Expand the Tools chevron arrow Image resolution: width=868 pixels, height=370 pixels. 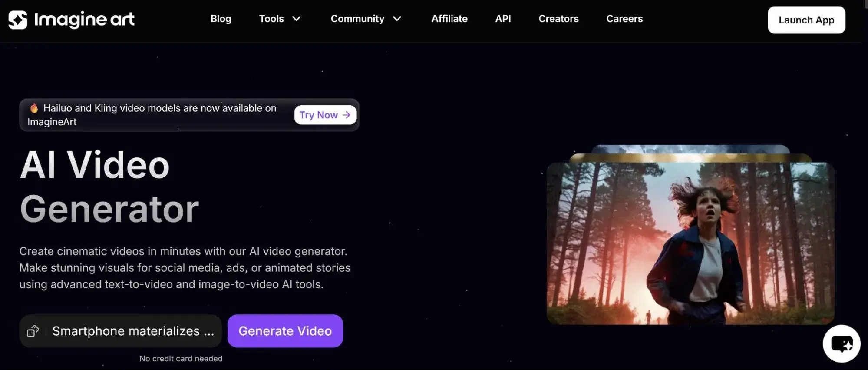click(297, 19)
